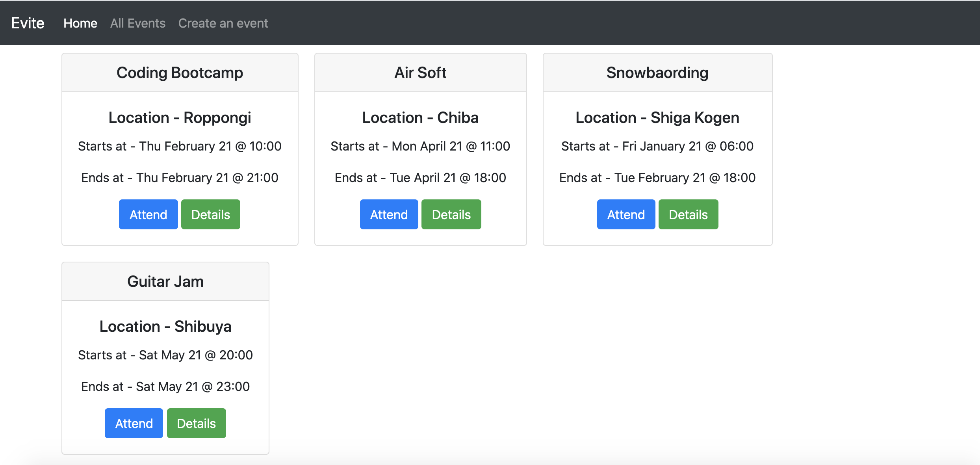The height and width of the screenshot is (465, 980).
Task: Select the Location - Shiga Kogen heading
Action: 657,118
